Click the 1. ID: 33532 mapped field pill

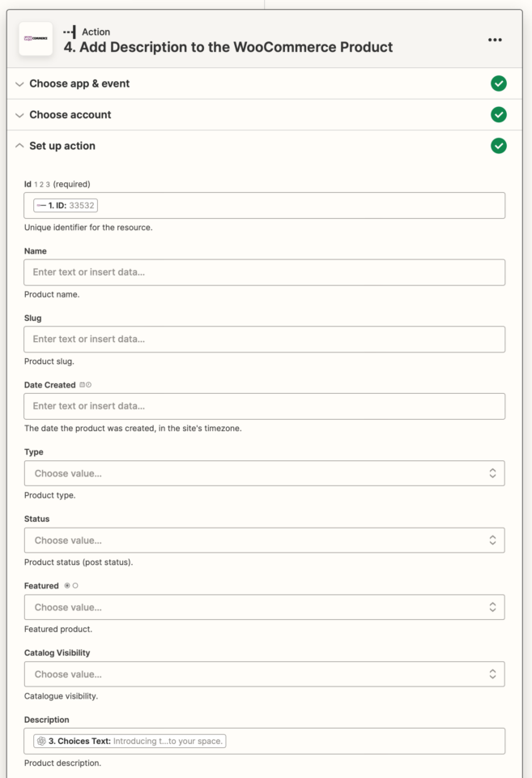64,205
